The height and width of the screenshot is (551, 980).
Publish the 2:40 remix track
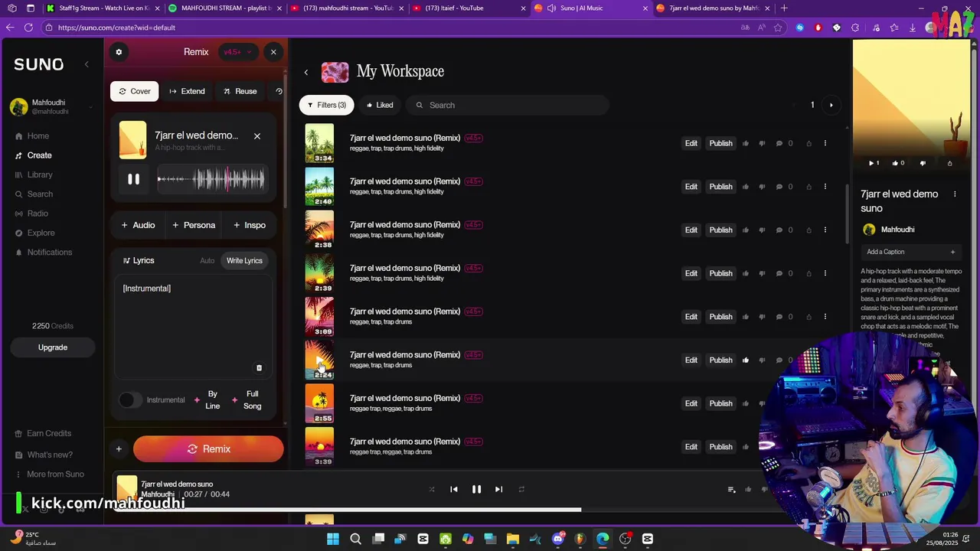[720, 187]
